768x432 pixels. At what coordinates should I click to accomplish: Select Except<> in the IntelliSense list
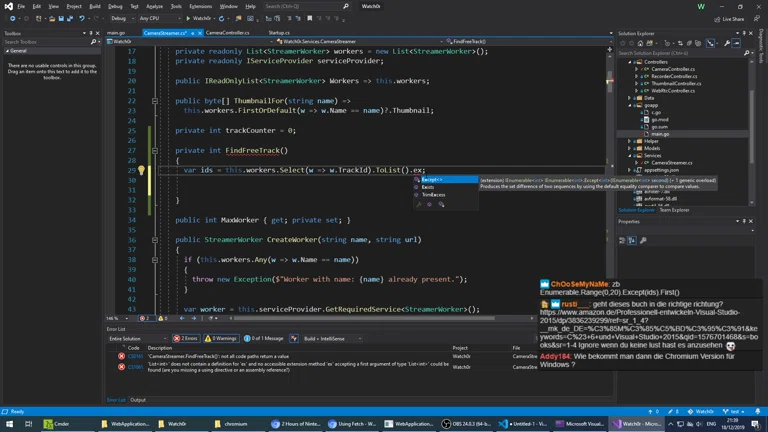(446, 180)
